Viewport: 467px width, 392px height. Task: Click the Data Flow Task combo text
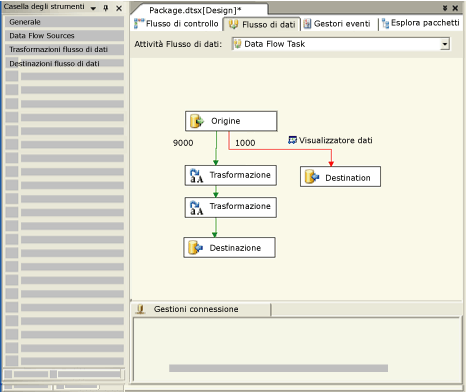(275, 44)
